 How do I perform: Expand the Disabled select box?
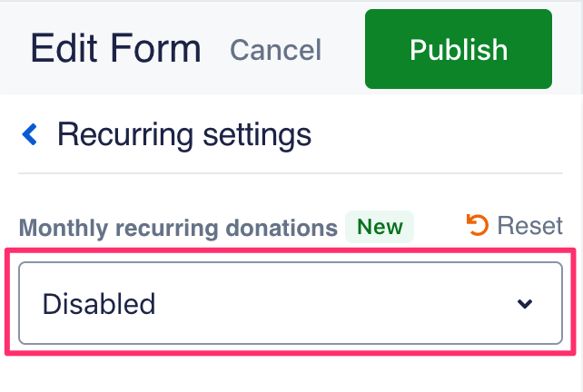(x=291, y=303)
